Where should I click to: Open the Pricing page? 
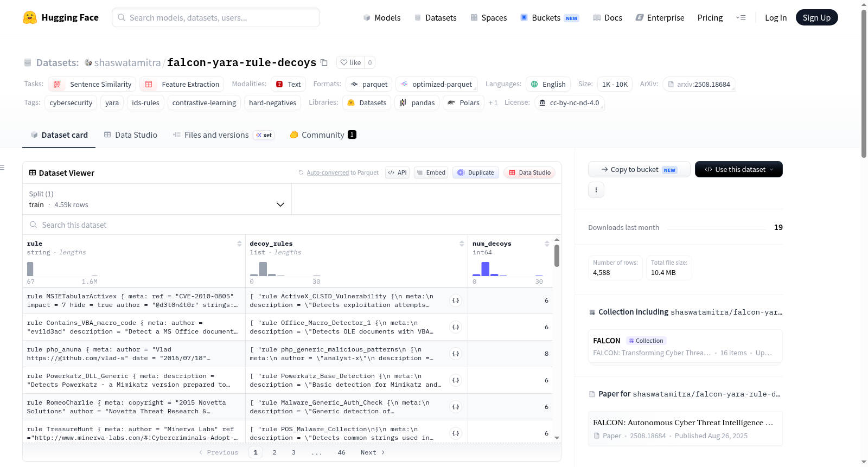pos(710,17)
